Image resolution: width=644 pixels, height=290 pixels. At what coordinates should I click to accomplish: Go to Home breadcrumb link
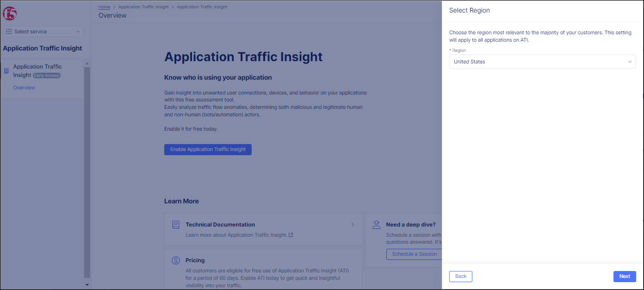tap(104, 7)
